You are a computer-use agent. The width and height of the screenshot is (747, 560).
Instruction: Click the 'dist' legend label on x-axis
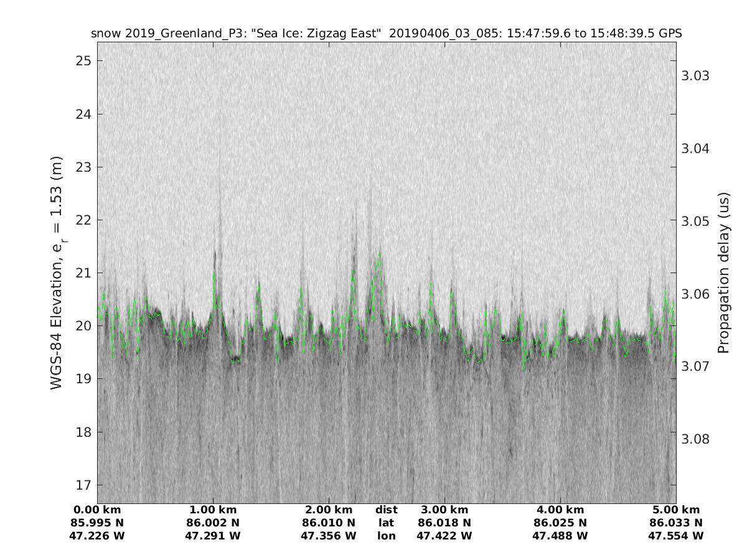click(386, 510)
